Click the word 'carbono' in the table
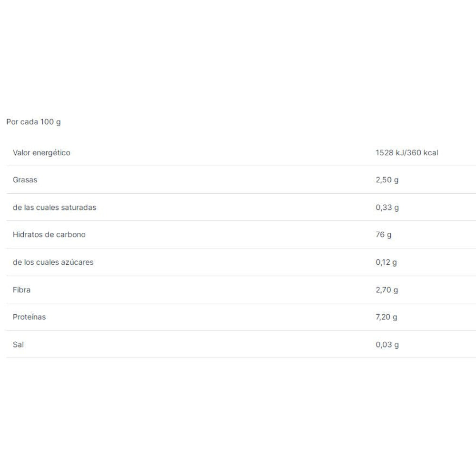Screen dimensions: 476x476 (71, 235)
